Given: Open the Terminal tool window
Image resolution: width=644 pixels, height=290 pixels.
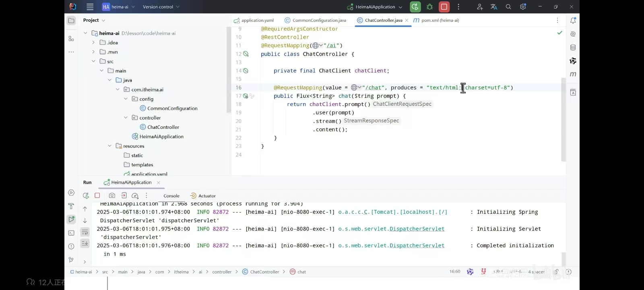Looking at the screenshot, I should coord(71,233).
